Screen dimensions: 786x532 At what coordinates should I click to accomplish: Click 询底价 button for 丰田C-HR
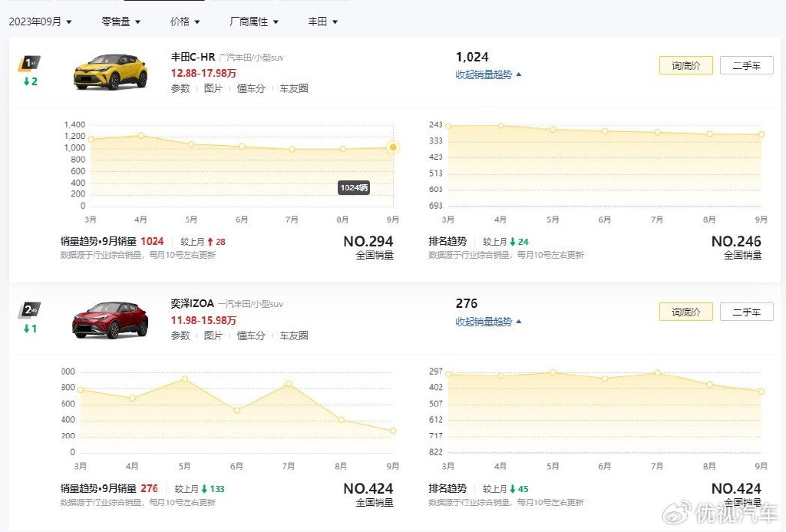(685, 66)
